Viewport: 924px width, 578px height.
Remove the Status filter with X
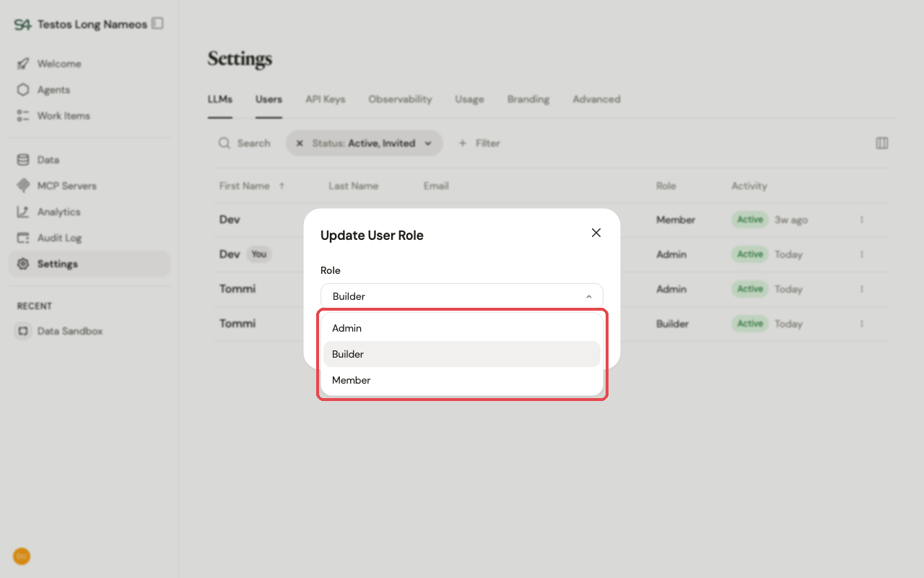[300, 143]
